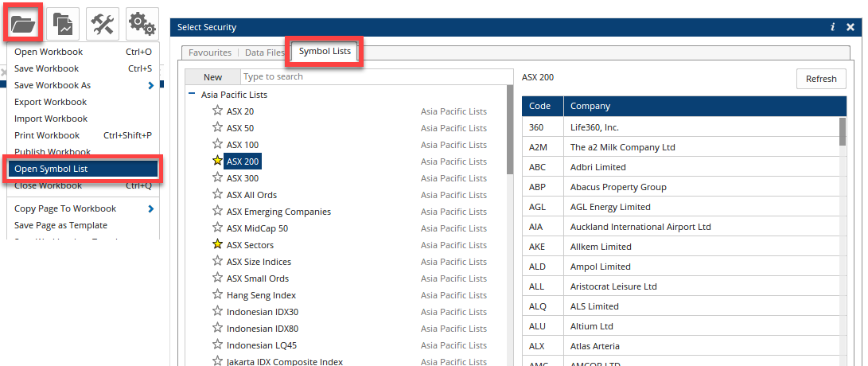Expand the Copy Page To Workbook submenu arrow
Viewport: 868px width, 366px height.
coord(150,208)
